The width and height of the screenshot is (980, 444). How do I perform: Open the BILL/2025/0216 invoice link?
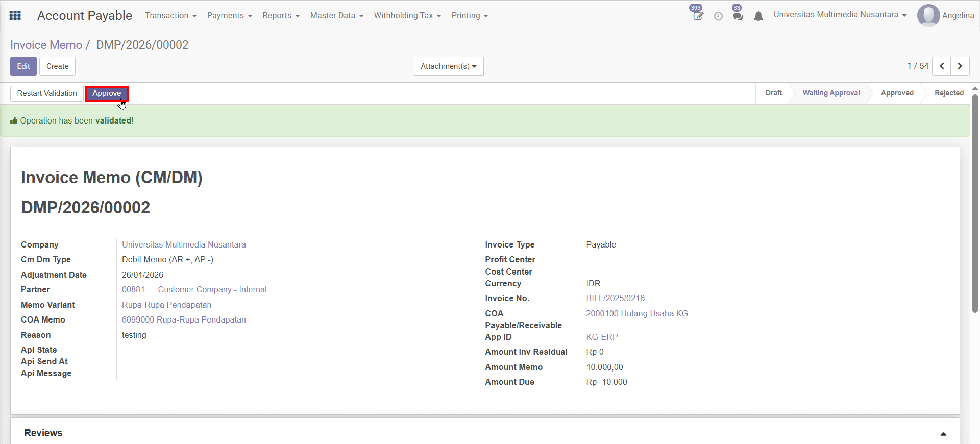[615, 298]
